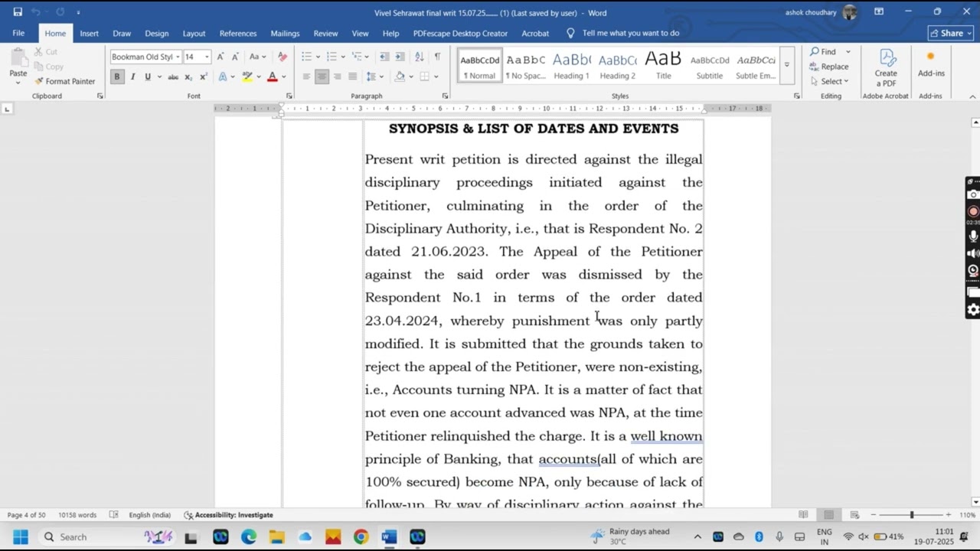Open the Select dropdown in Editing

pos(834,81)
